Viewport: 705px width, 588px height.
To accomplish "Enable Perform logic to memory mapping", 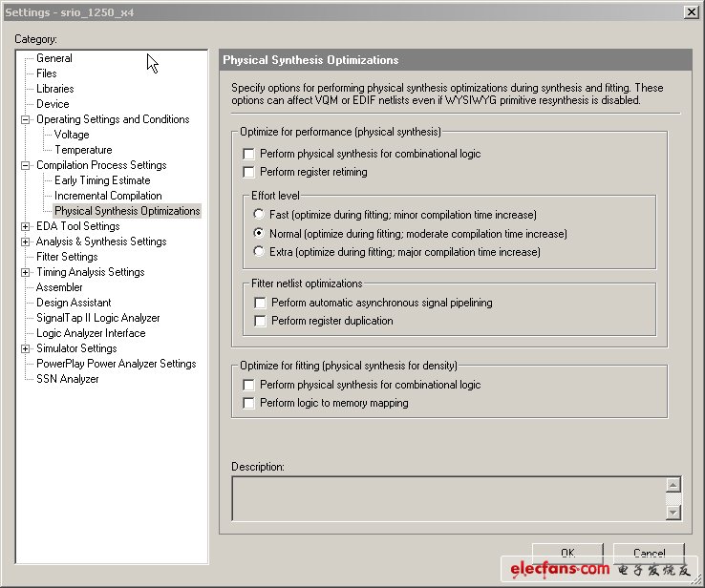I will click(x=249, y=403).
